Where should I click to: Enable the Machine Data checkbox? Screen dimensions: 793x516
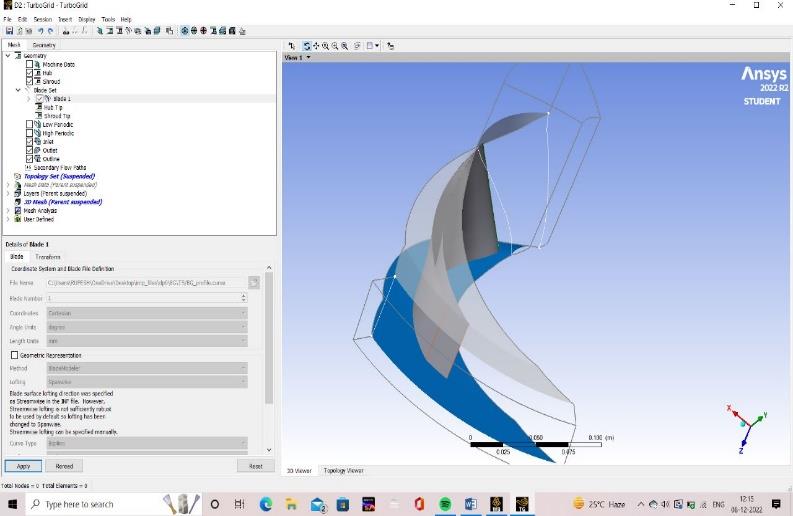[x=29, y=64]
